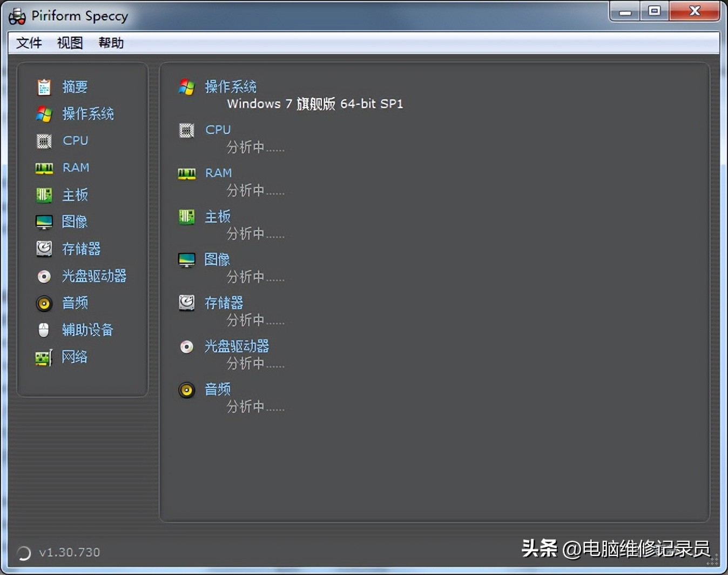Viewport: 728px width, 575px height.
Task: Select the 网络 network adapter icon
Action: point(44,357)
